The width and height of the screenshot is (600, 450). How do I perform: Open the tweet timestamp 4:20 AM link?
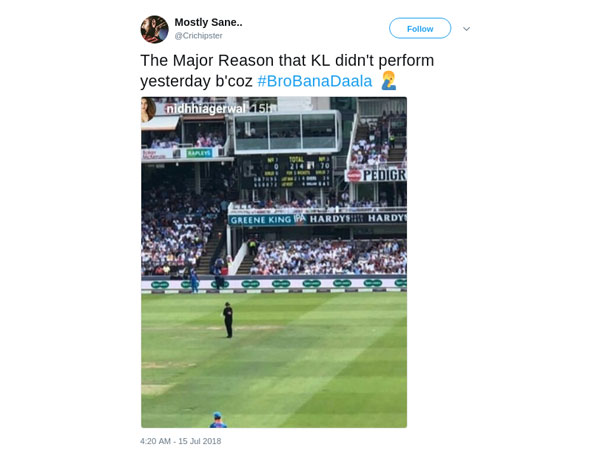(180, 441)
